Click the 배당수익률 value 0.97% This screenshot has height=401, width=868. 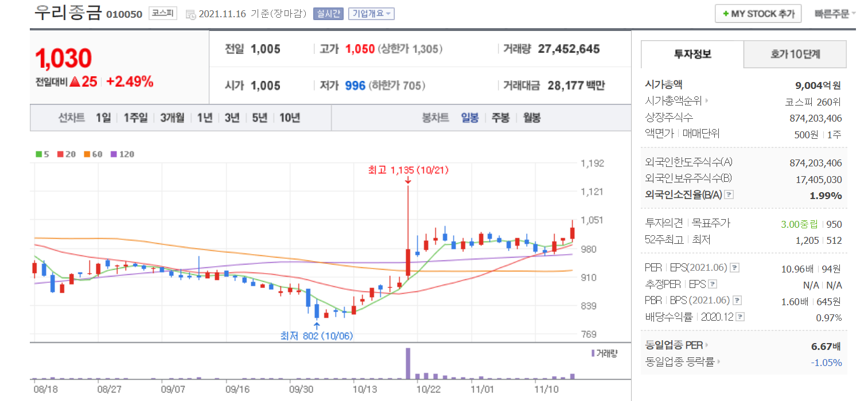829,317
